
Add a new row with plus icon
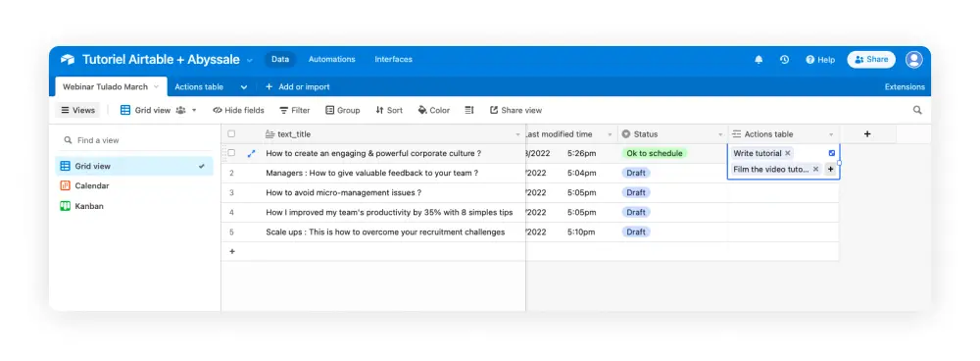pyautogui.click(x=232, y=251)
